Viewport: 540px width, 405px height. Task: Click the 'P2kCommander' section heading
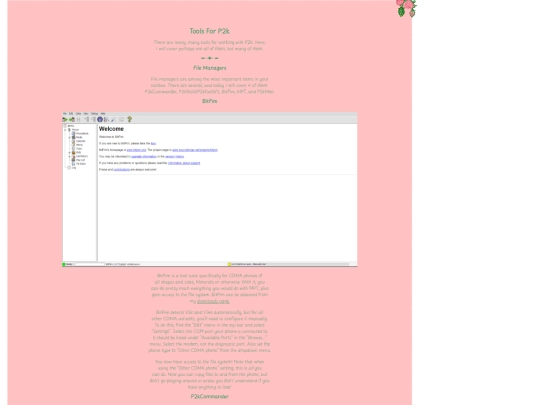[209, 396]
